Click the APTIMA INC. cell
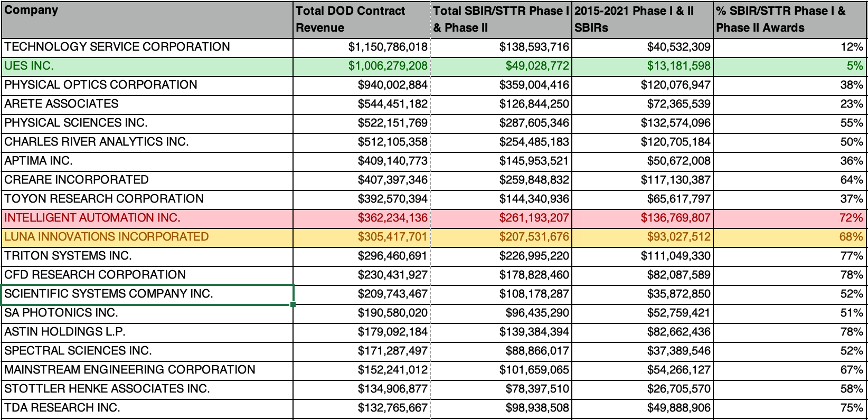Screen dimensions: 868x420 click(x=147, y=161)
